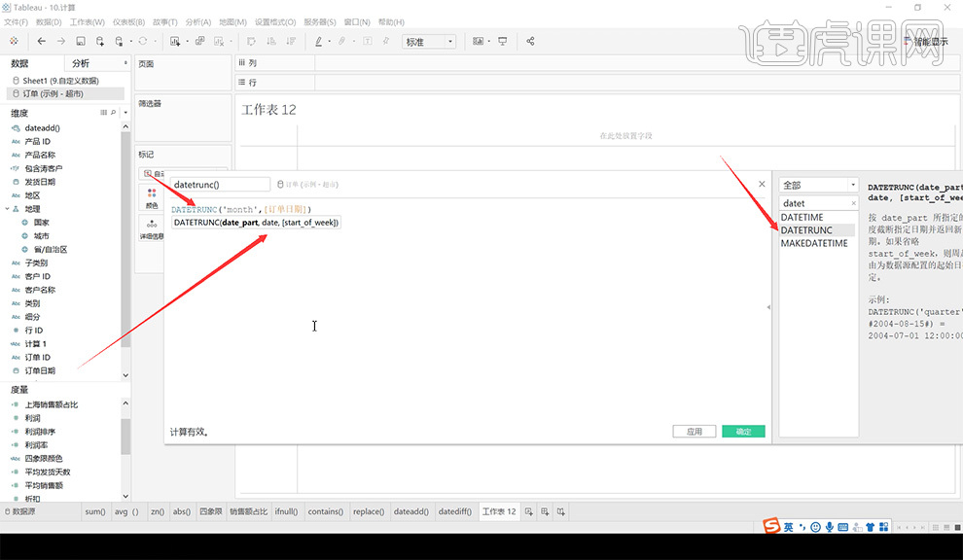The height and width of the screenshot is (560, 963).
Task: Click the Tableau start page logo icon
Action: tap(14, 41)
